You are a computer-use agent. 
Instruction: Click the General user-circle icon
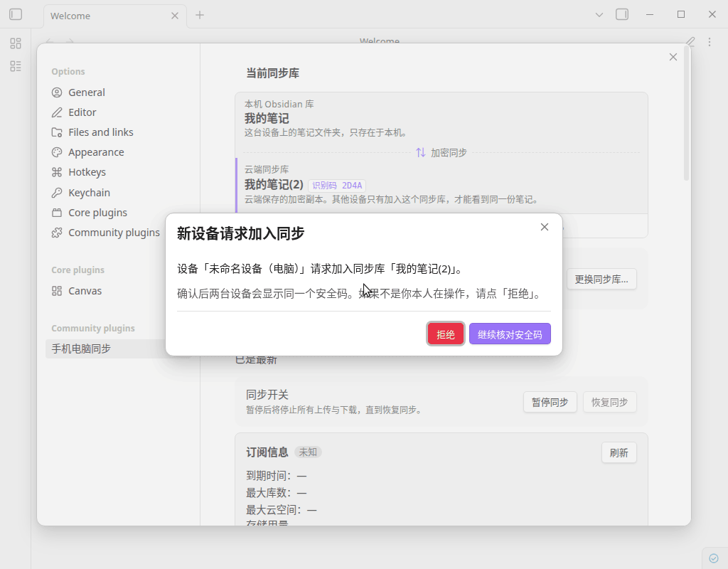[x=57, y=92]
